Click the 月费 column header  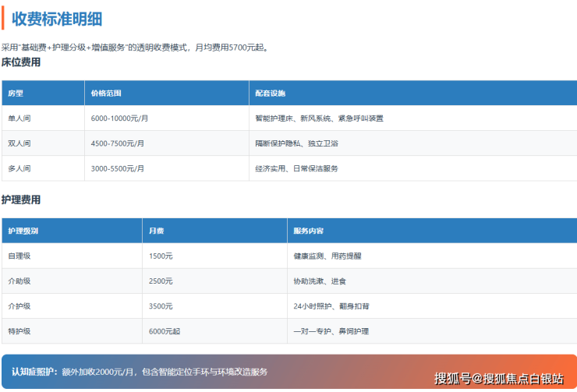pos(156,231)
